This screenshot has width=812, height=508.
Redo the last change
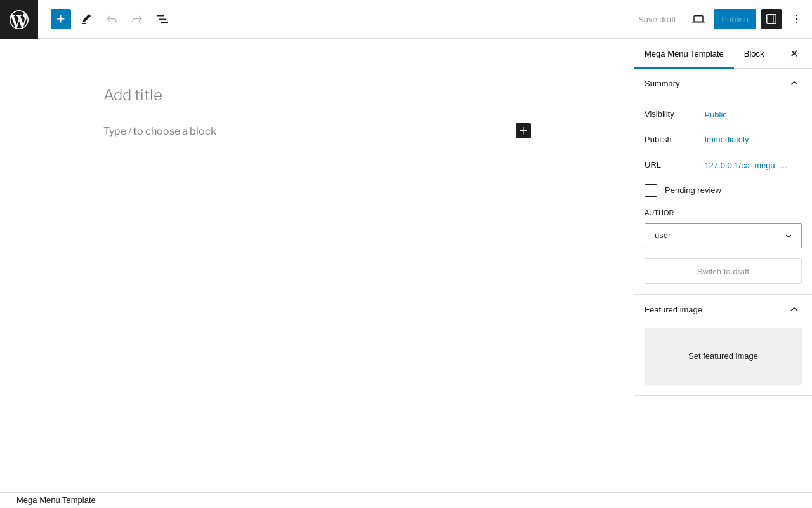(137, 19)
